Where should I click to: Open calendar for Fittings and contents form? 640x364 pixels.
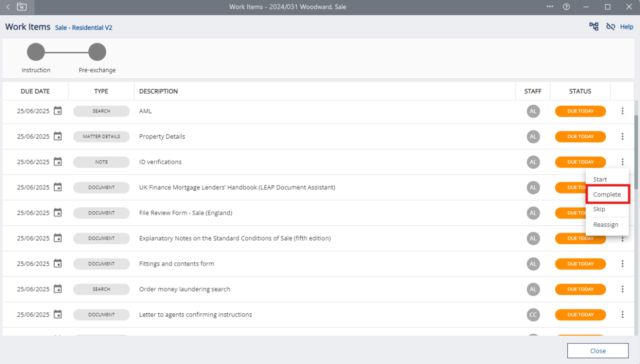tap(58, 264)
